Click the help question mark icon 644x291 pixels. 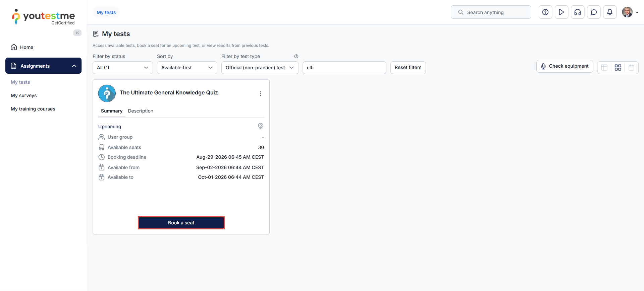(545, 12)
